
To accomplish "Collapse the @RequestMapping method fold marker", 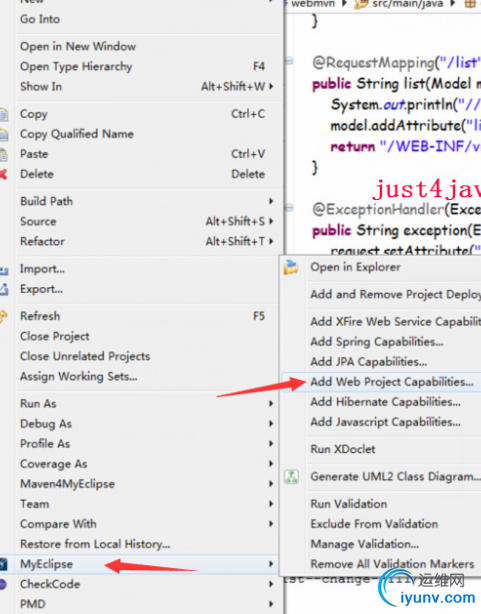I will [x=289, y=61].
